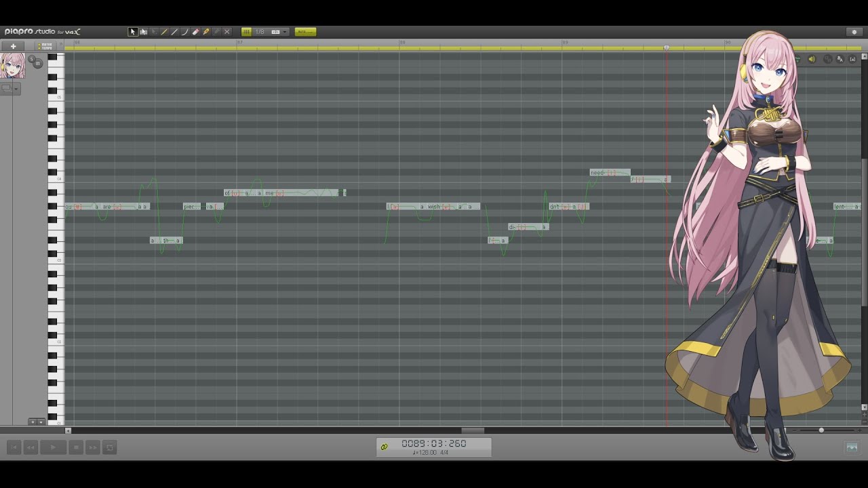The height and width of the screenshot is (488, 868).
Task: Click the rewind transport button
Action: [x=31, y=447]
